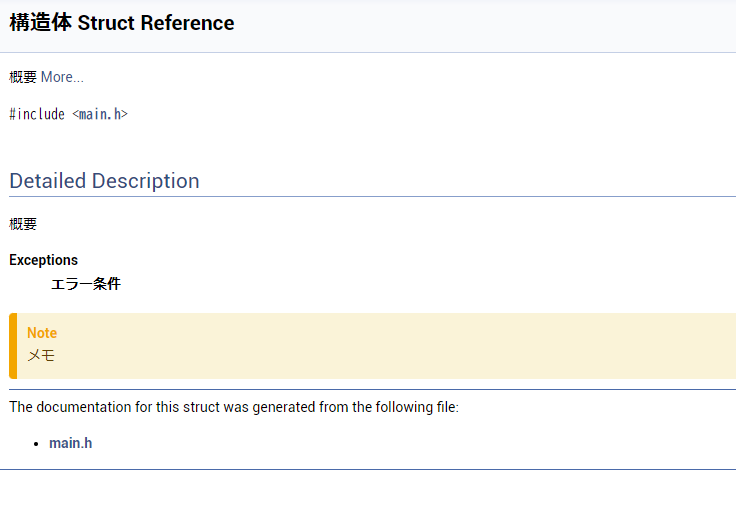Open the main.h file link in the bullet list

coord(70,443)
